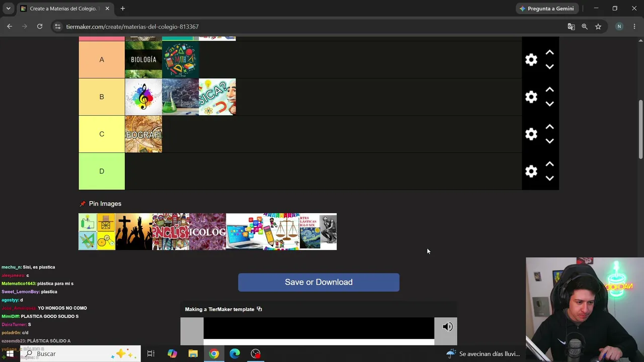Click Pregunta a Gemini button

pos(547,9)
